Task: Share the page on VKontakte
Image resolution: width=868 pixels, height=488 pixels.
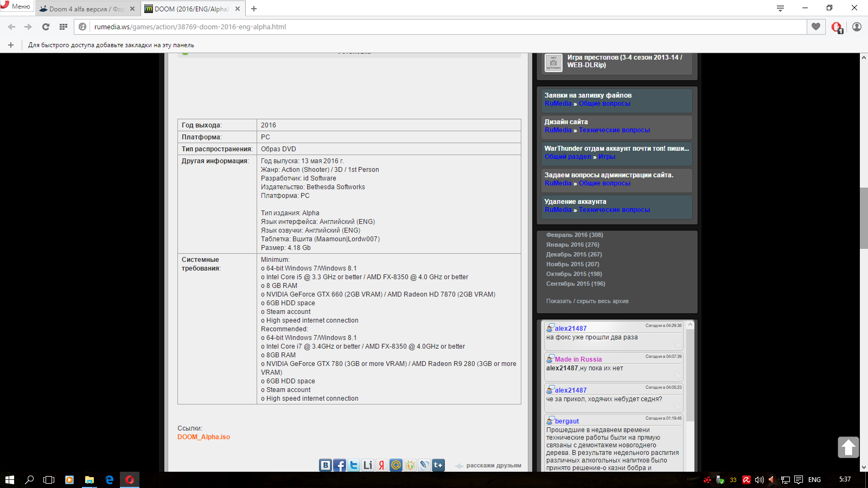Action: pos(325,465)
